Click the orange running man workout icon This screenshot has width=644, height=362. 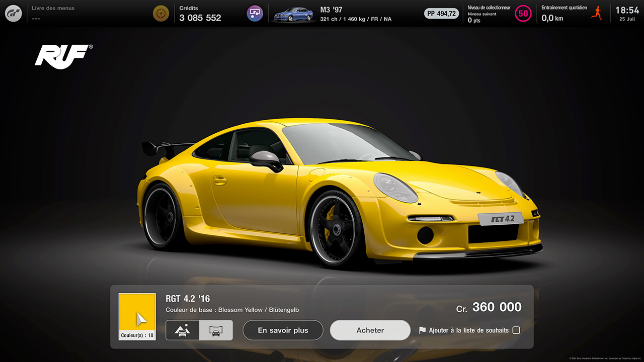pyautogui.click(x=597, y=13)
